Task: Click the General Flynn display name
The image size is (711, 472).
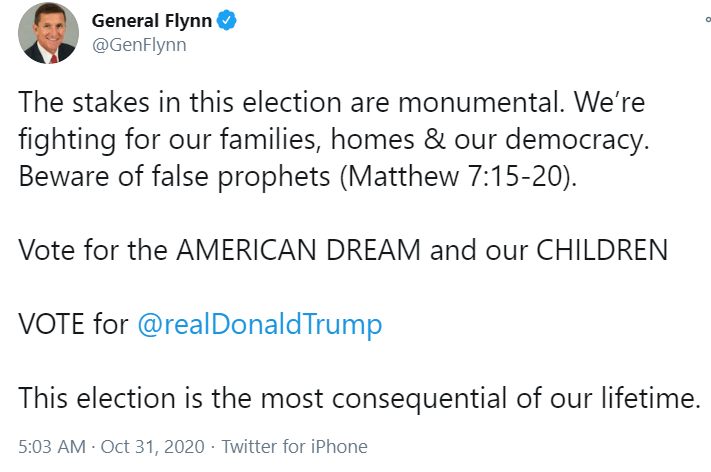Action: pos(152,21)
